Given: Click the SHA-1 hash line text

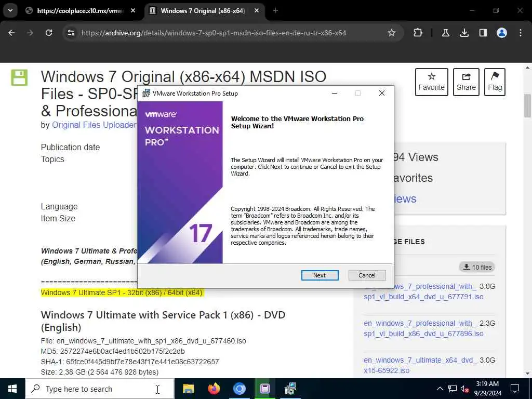Looking at the screenshot, I should click(129, 362).
